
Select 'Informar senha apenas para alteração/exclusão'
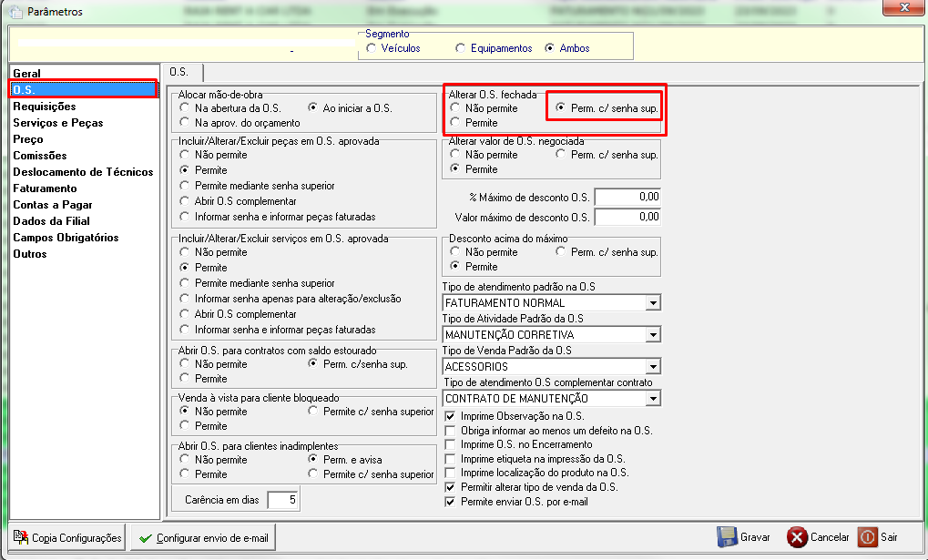point(185,299)
